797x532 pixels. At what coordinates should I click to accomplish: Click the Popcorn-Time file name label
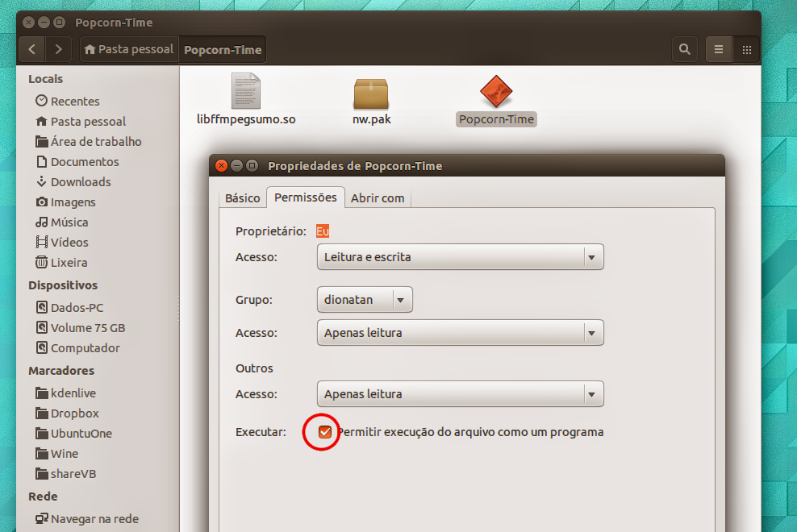coord(496,119)
